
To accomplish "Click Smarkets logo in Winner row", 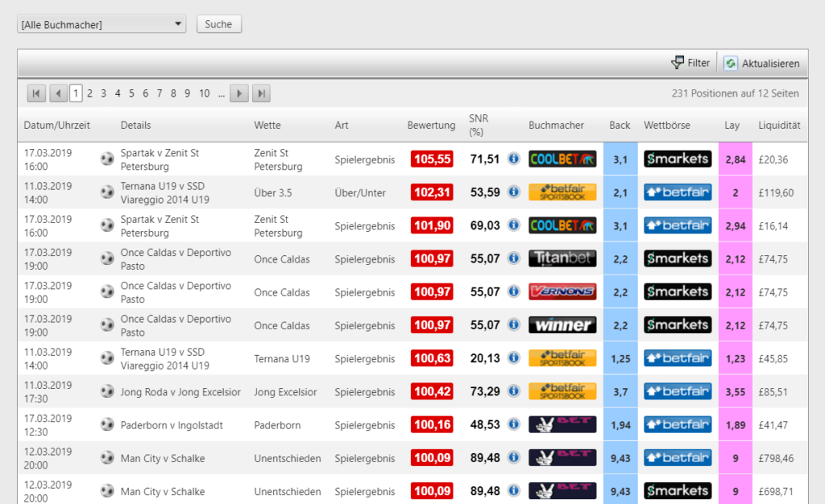I will pyautogui.click(x=678, y=324).
